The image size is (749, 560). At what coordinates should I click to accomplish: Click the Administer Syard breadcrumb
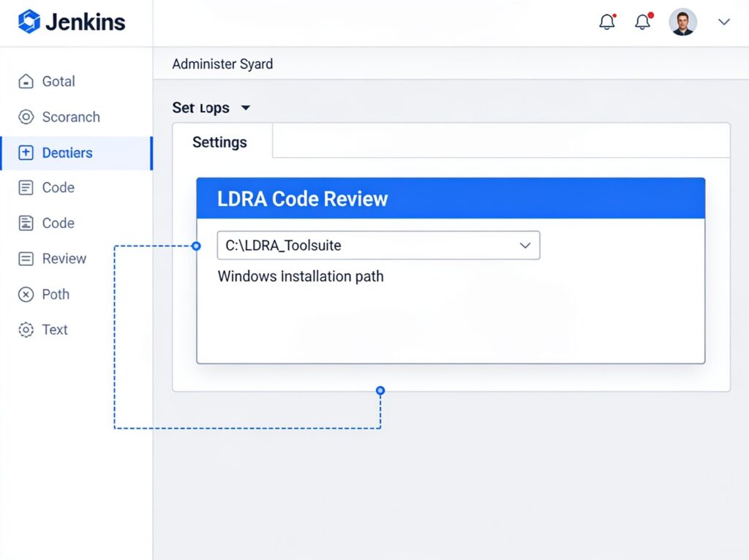click(222, 64)
